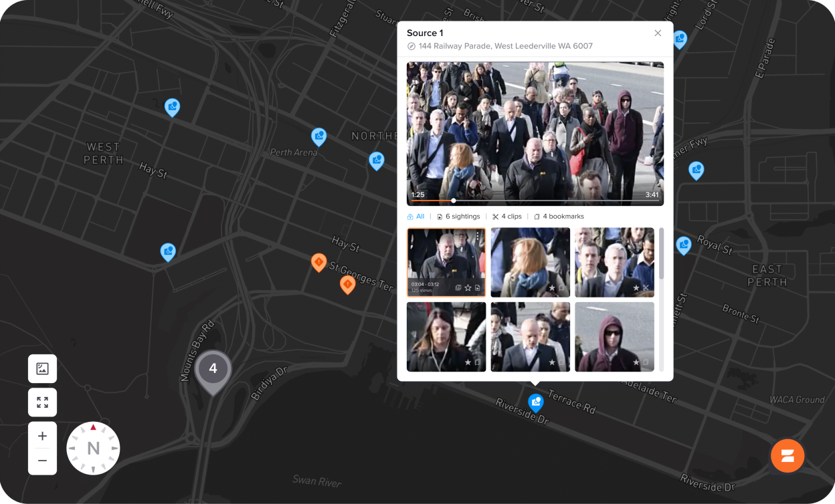Click the video progress bar scrubber
The width and height of the screenshot is (835, 504).
[x=454, y=201]
